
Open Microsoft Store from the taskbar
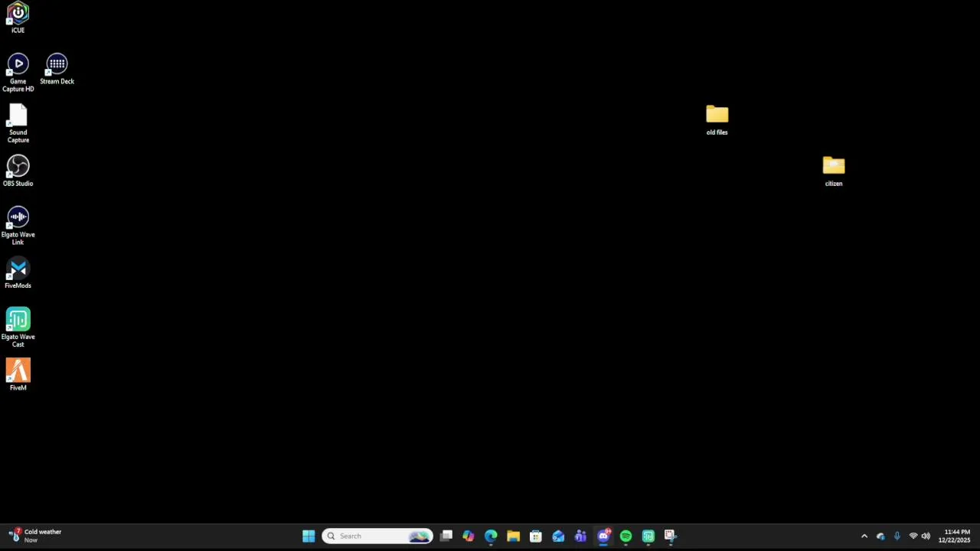(x=536, y=536)
